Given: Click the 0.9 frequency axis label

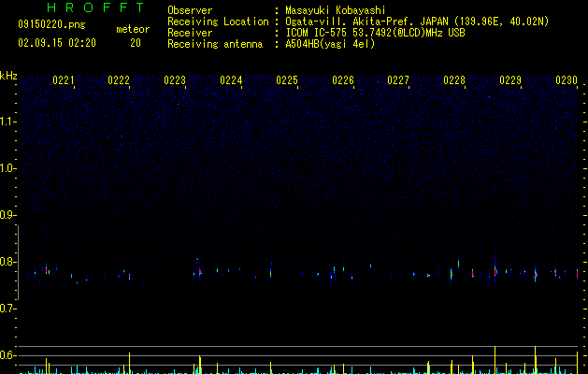Looking at the screenshot, I should [7, 215].
